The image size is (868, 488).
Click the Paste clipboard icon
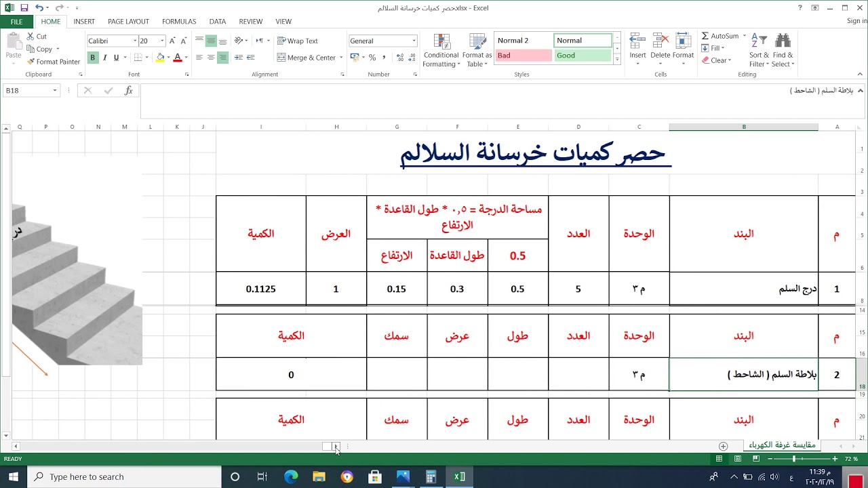[14, 41]
